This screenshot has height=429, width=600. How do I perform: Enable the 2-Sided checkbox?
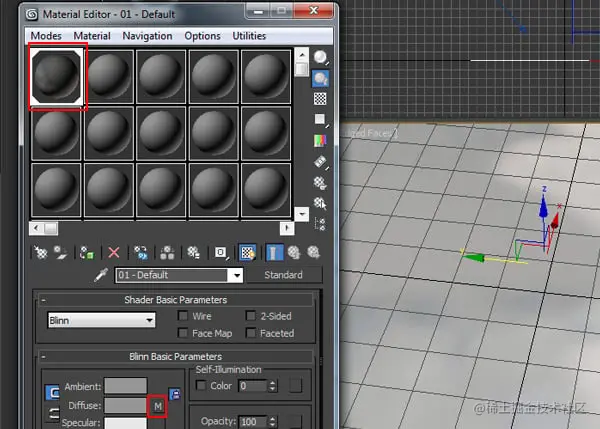251,316
